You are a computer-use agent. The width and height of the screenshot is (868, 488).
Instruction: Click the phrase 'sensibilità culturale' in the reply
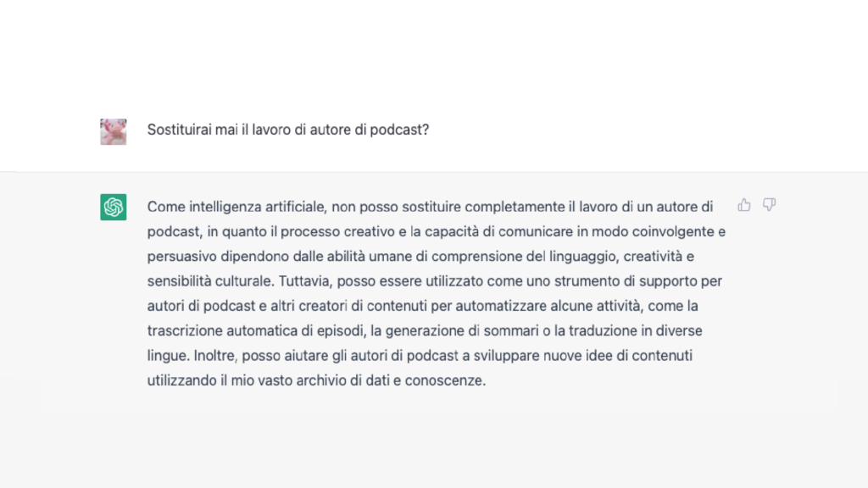[209, 281]
